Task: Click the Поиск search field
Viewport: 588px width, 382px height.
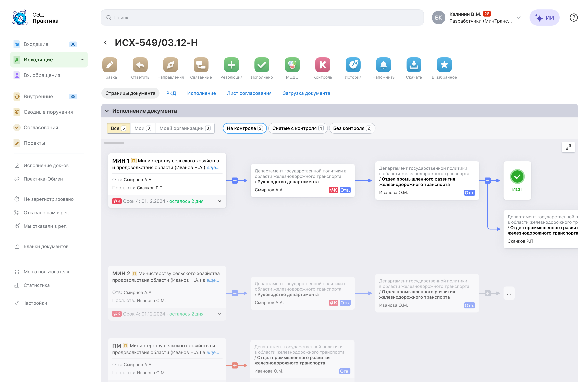Action: tap(262, 18)
